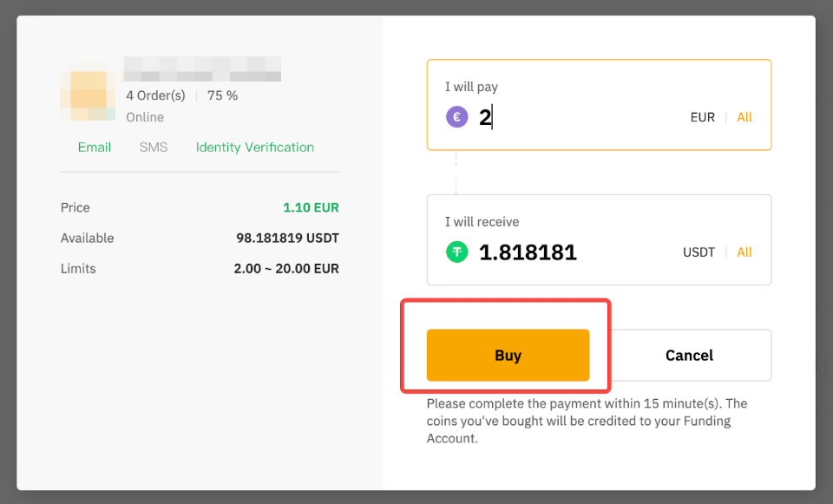833x504 pixels.
Task: Click the purple Euro currency icon
Action: click(457, 117)
